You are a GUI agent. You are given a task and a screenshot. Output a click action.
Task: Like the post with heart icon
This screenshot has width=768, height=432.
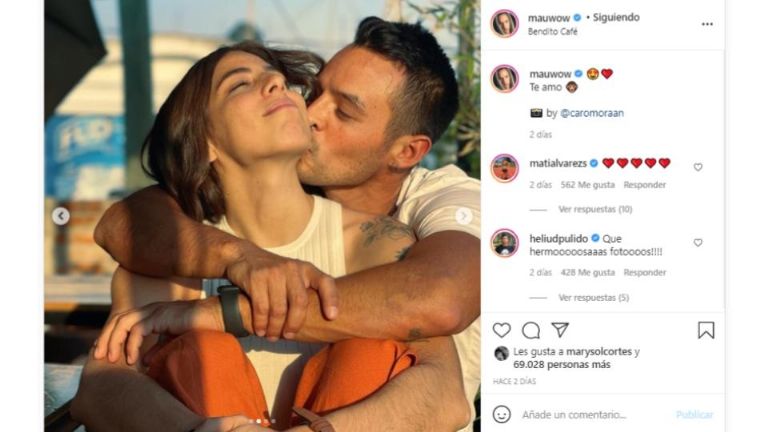click(501, 330)
